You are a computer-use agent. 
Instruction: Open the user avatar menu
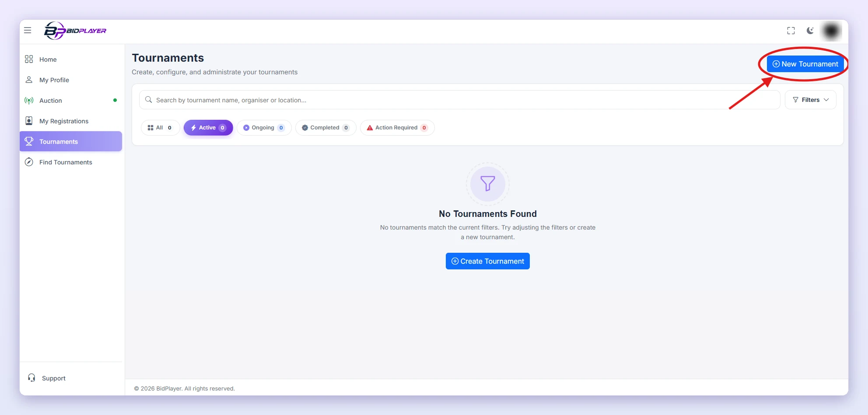(x=831, y=31)
